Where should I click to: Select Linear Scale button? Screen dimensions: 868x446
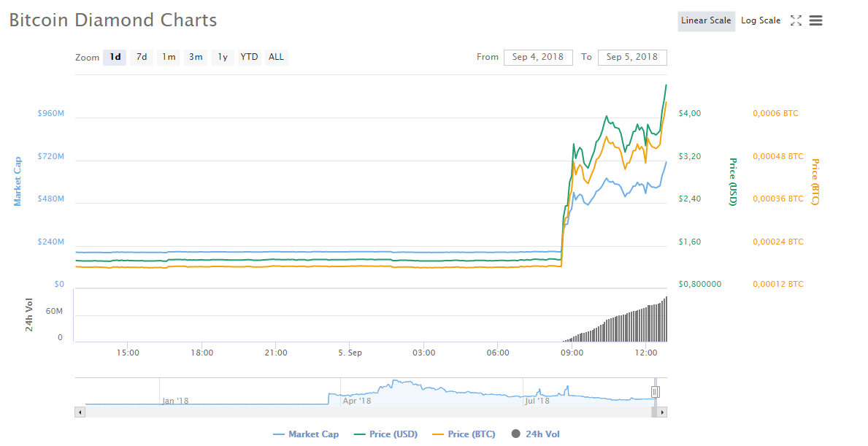pos(706,20)
